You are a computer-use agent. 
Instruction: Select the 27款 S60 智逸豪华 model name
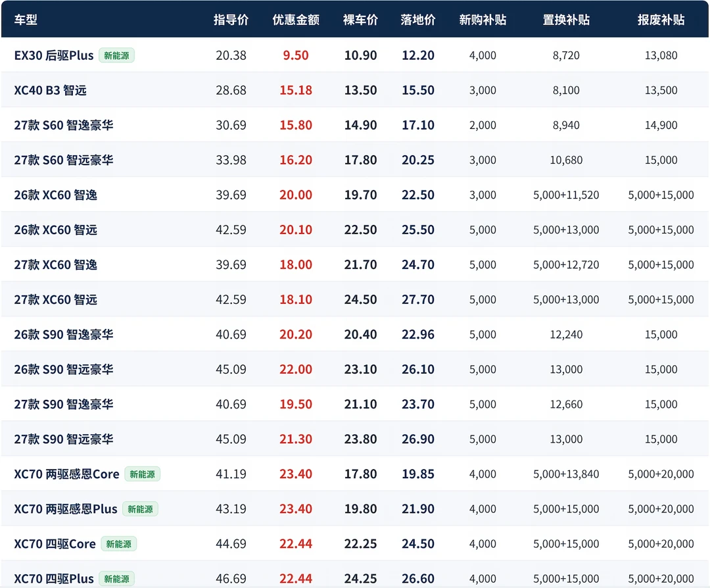(x=64, y=125)
